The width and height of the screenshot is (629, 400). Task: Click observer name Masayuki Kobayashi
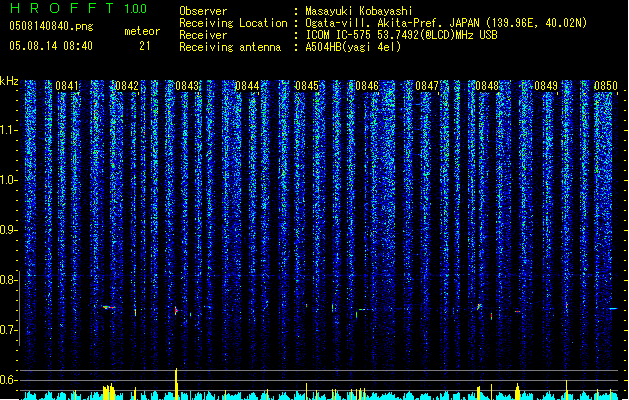click(359, 11)
